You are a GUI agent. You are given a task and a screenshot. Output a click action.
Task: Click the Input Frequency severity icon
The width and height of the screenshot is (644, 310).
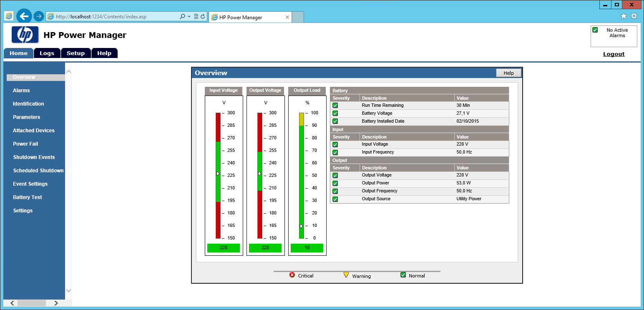[x=335, y=152]
